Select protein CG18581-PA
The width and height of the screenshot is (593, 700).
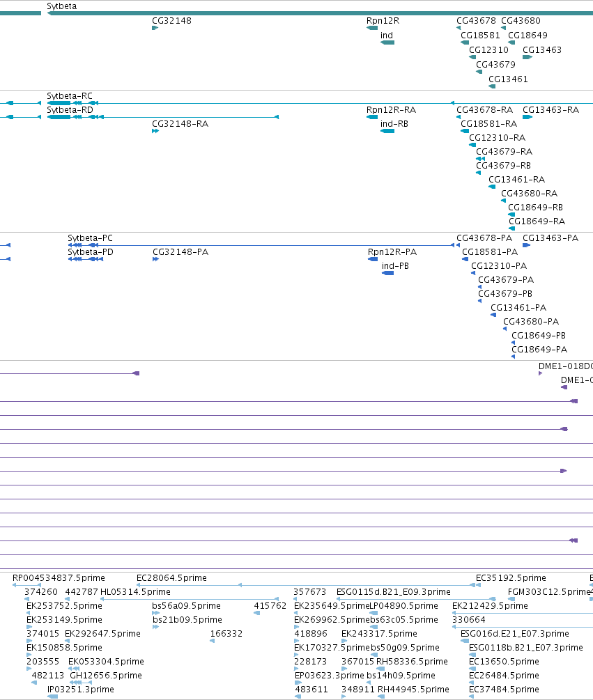[490, 251]
